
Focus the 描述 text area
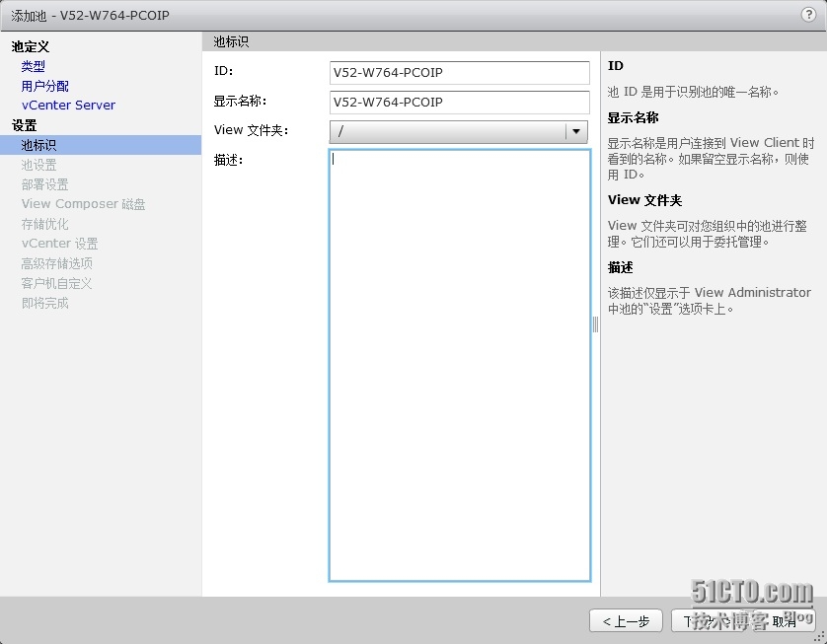tap(459, 366)
